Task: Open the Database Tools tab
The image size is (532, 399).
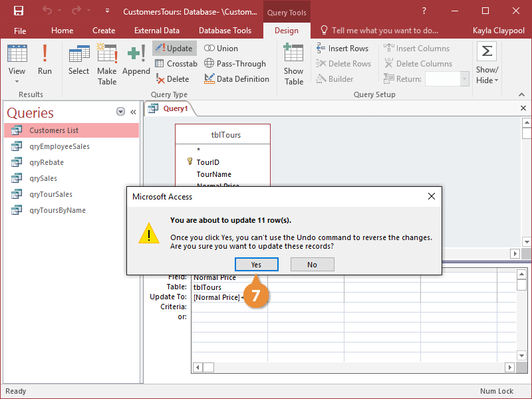Action: (x=225, y=31)
